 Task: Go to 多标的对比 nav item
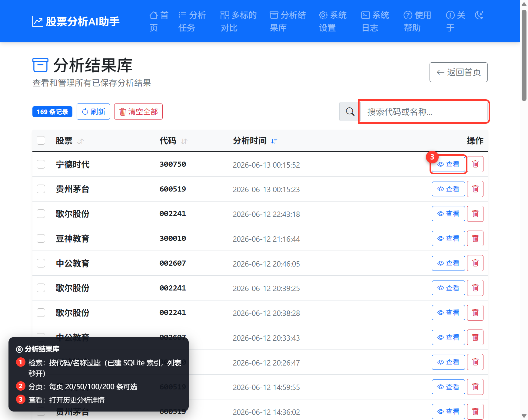(x=238, y=21)
